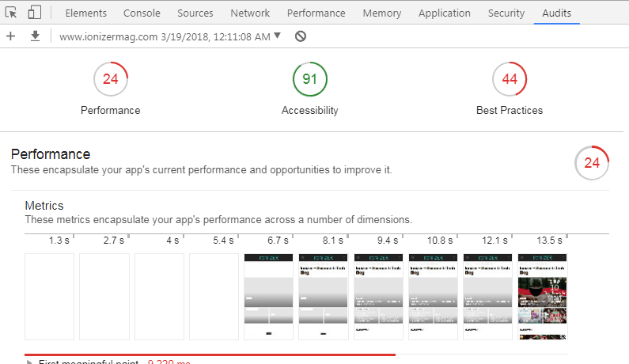Image resolution: width=629 pixels, height=364 pixels.
Task: Open the filmstrip thumbnail at 12.1 s
Action: pyautogui.click(x=487, y=297)
